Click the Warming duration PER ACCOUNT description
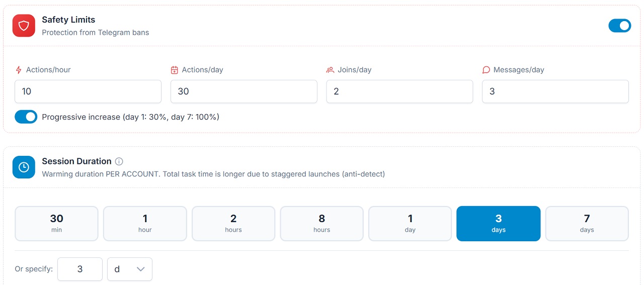 pos(213,174)
